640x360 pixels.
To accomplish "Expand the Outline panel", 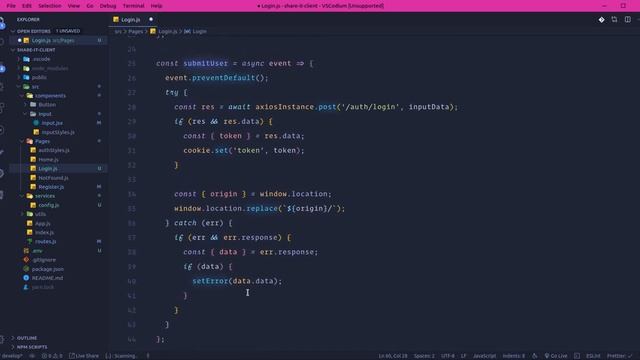I will pyautogui.click(x=27, y=338).
